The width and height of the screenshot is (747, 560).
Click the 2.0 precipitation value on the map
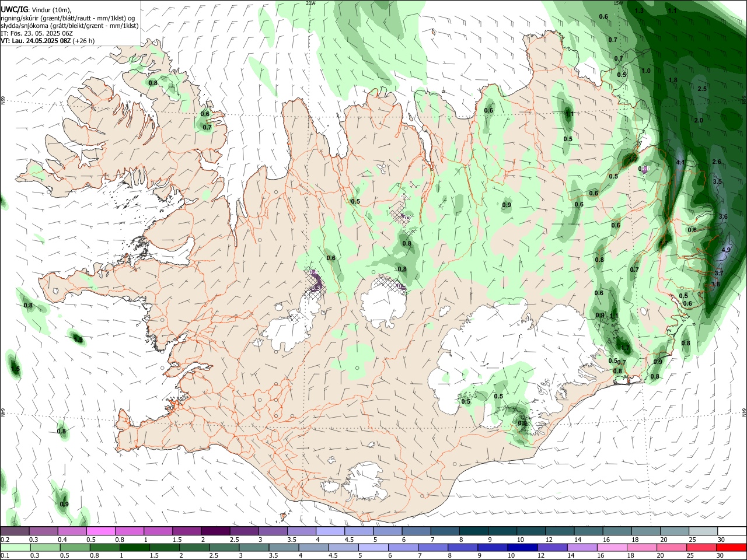(x=699, y=120)
